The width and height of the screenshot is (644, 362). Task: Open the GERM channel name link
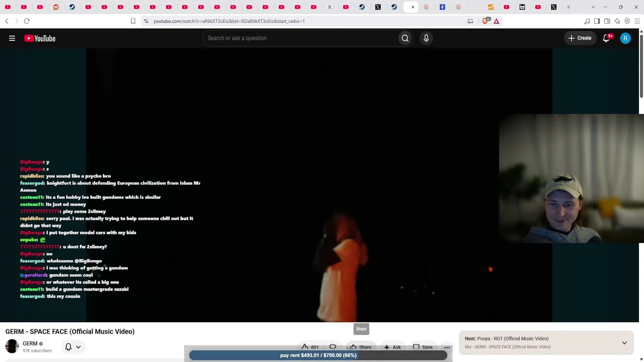[30, 344]
